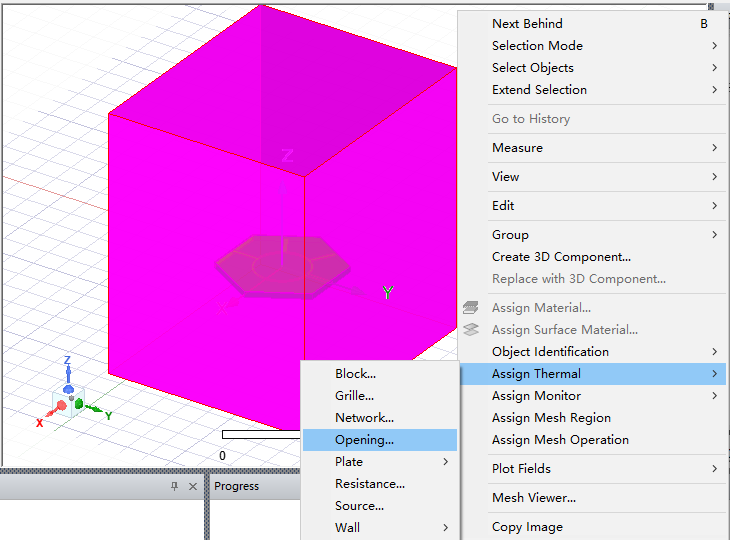The width and height of the screenshot is (730, 540).
Task: Expand the Plate submenu arrow
Action: (445, 462)
